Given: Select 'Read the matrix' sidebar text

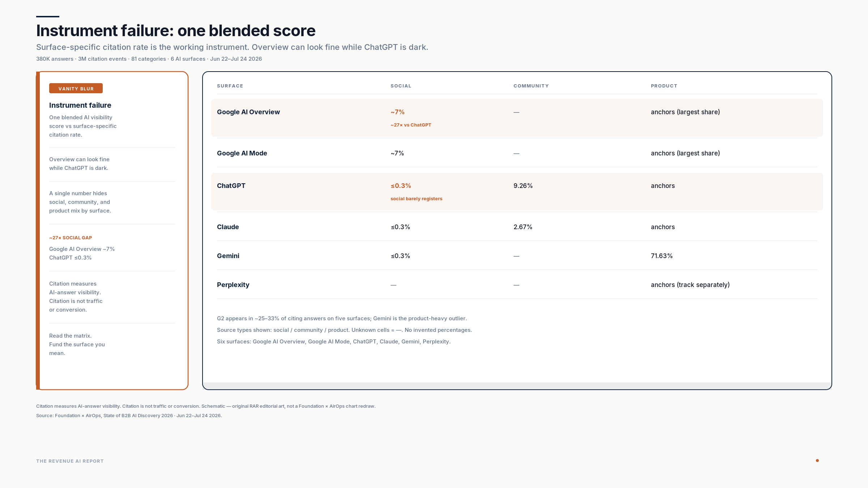Looking at the screenshot, I should click(77, 344).
